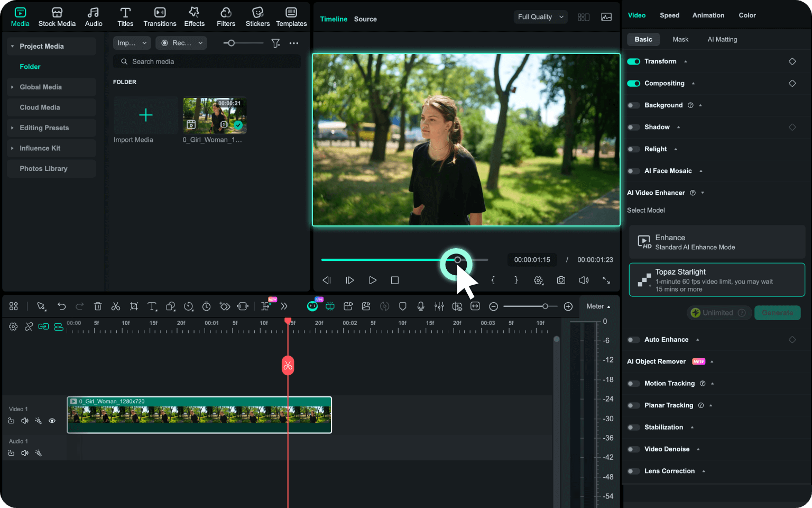Open the Source tab above the preview
This screenshot has width=812, height=508.
(365, 19)
